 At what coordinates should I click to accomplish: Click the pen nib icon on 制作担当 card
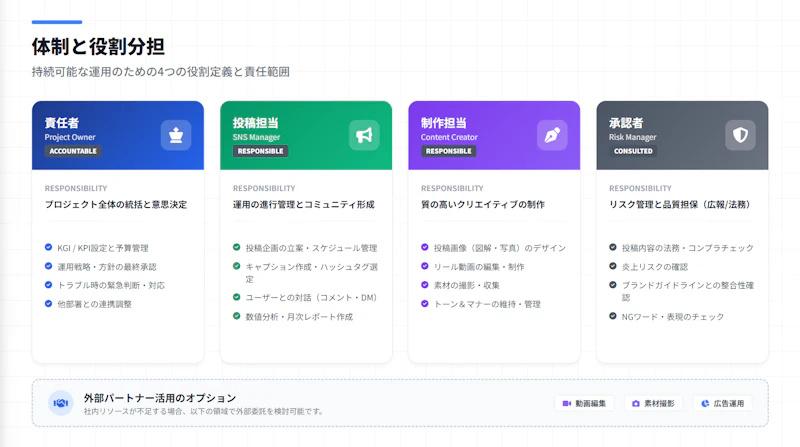coord(552,135)
